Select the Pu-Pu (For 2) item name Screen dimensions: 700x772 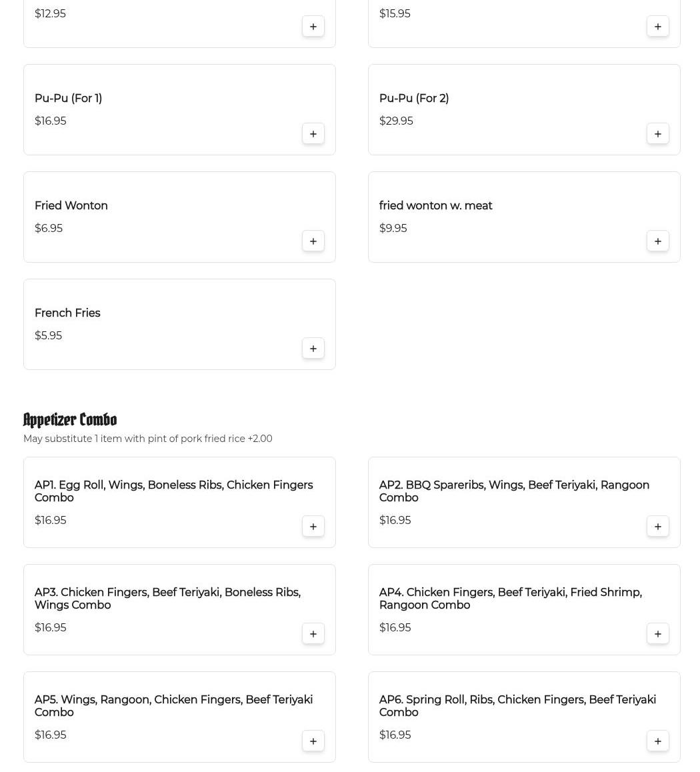414,98
